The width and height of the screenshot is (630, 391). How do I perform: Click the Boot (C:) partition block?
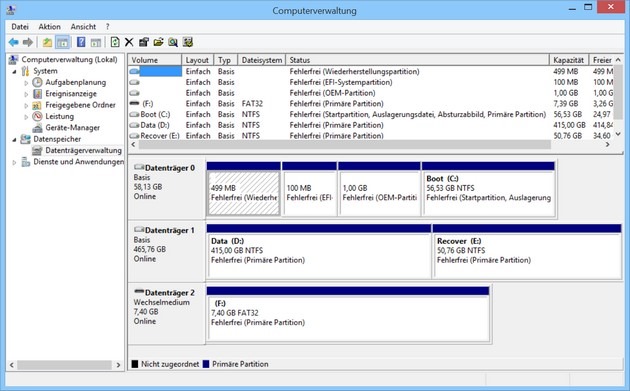[x=489, y=189]
